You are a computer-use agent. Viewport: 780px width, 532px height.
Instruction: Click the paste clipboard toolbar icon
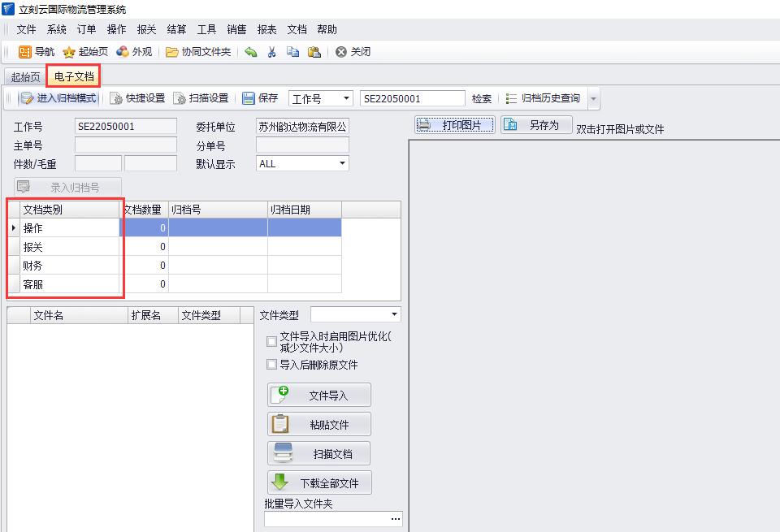click(x=314, y=52)
